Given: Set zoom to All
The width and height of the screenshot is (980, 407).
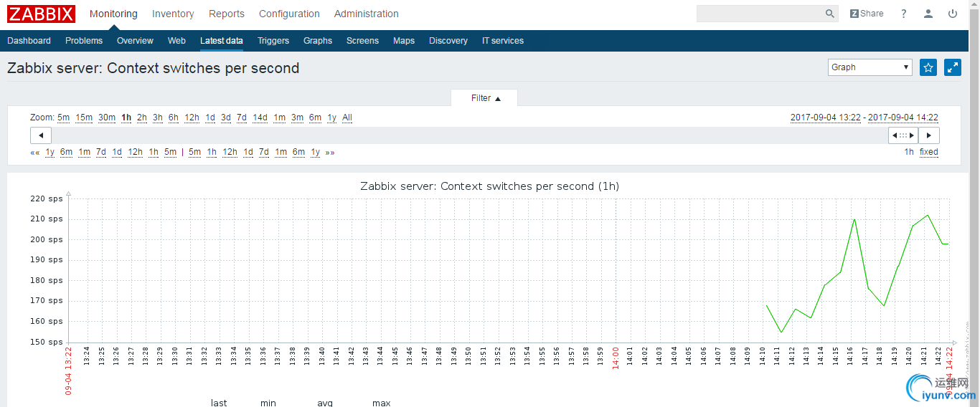Looking at the screenshot, I should [347, 118].
